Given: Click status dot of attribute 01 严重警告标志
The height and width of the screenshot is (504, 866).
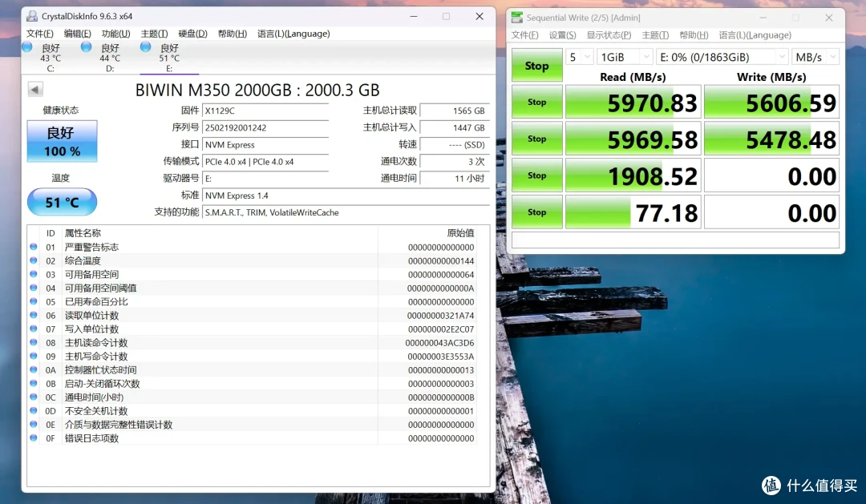Looking at the screenshot, I should tap(34, 247).
